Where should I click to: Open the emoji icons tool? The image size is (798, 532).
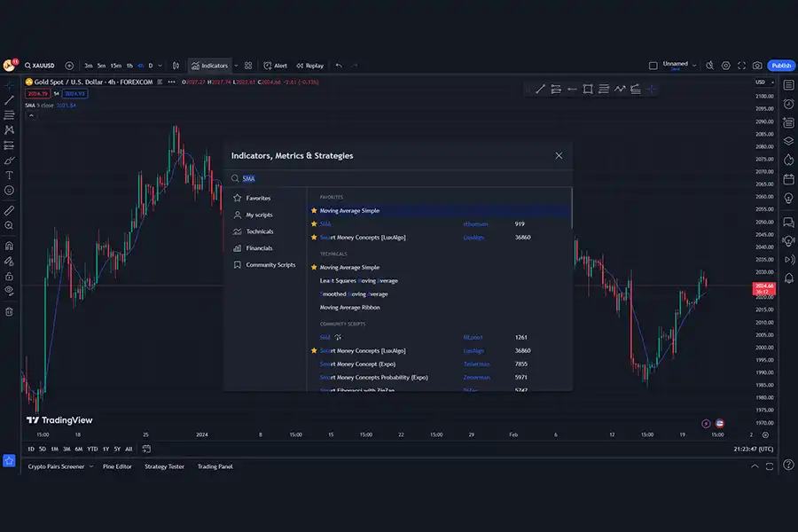[9, 191]
